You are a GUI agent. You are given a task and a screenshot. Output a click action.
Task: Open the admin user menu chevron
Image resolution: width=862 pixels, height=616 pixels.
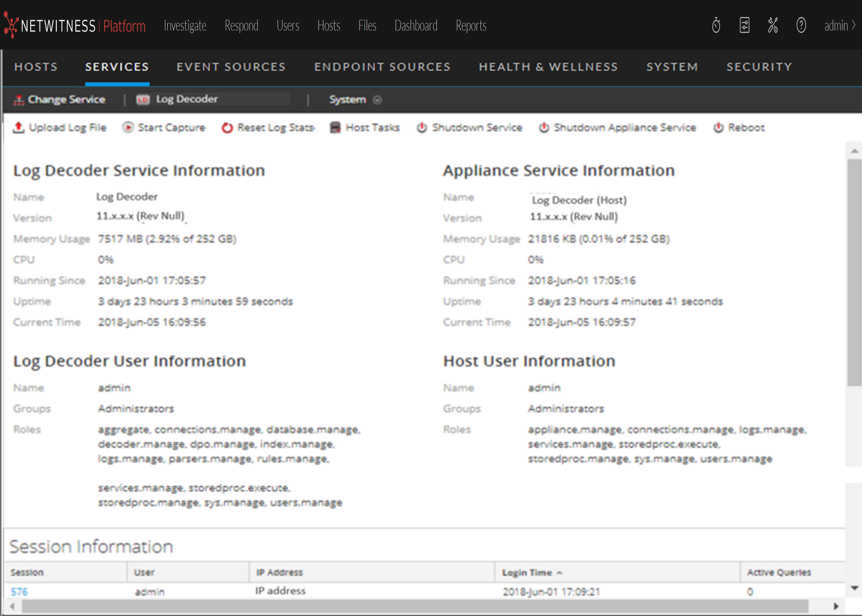[854, 26]
